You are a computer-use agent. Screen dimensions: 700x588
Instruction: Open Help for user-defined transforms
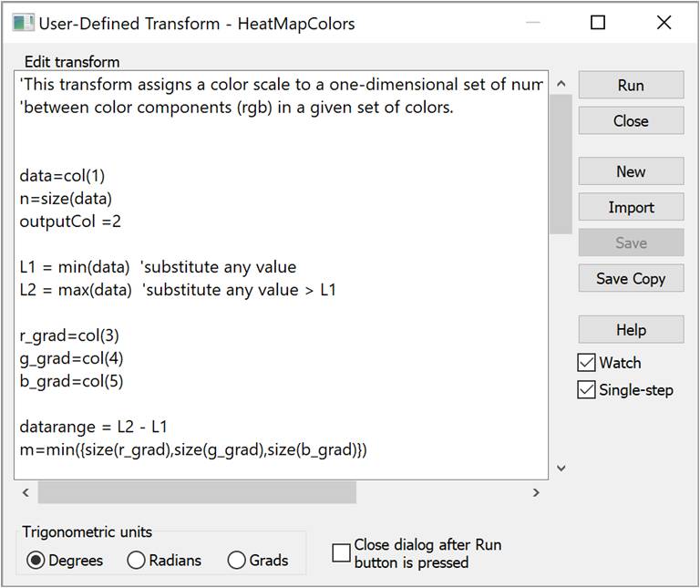click(631, 329)
